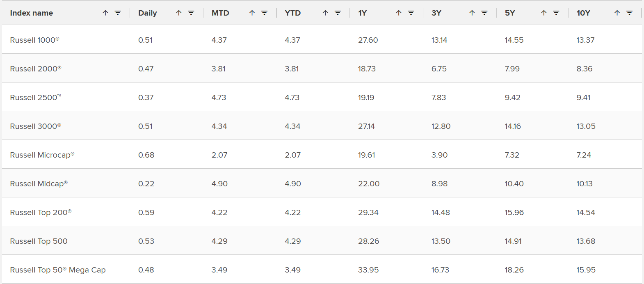Sort the 1Y returns column arrow
The width and height of the screenshot is (644, 284).
pyautogui.click(x=399, y=13)
